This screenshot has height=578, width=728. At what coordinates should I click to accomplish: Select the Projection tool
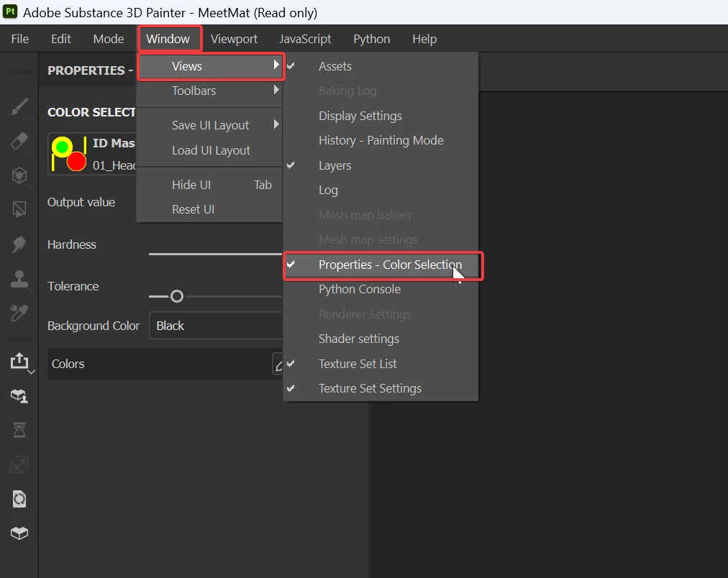(x=19, y=175)
